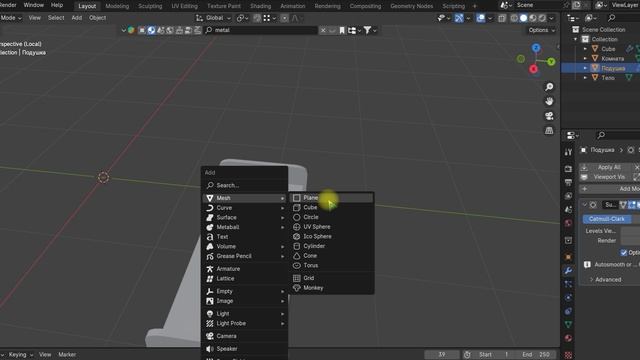
Task: Click the Search field in Add menu
Action: [244, 185]
